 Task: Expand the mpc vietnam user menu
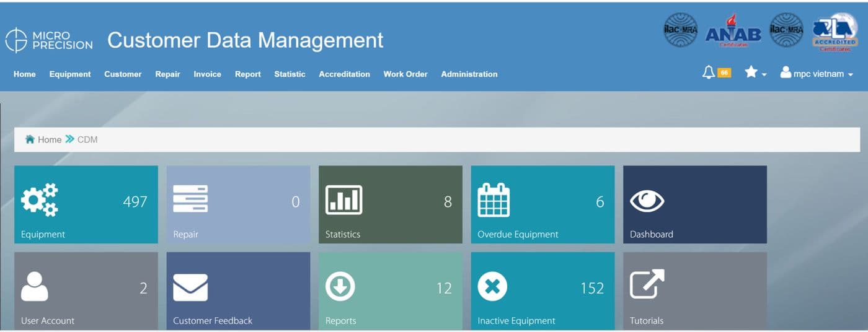point(817,73)
